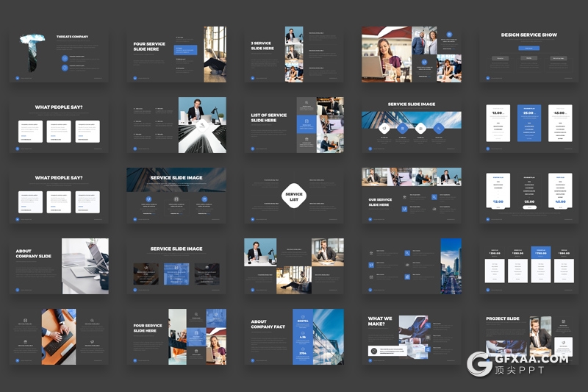The width and height of the screenshot is (588, 392).
Task: Open the About Company Fact slide
Action: point(293,337)
